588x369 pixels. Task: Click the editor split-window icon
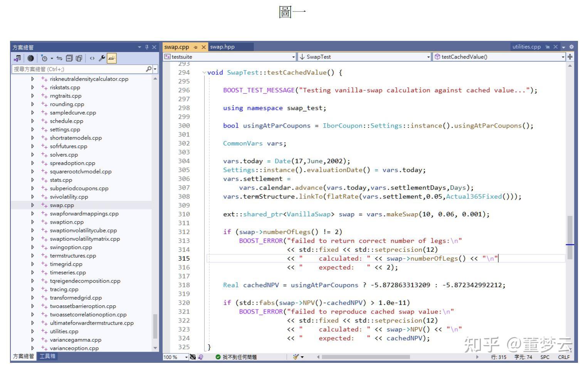click(x=570, y=57)
